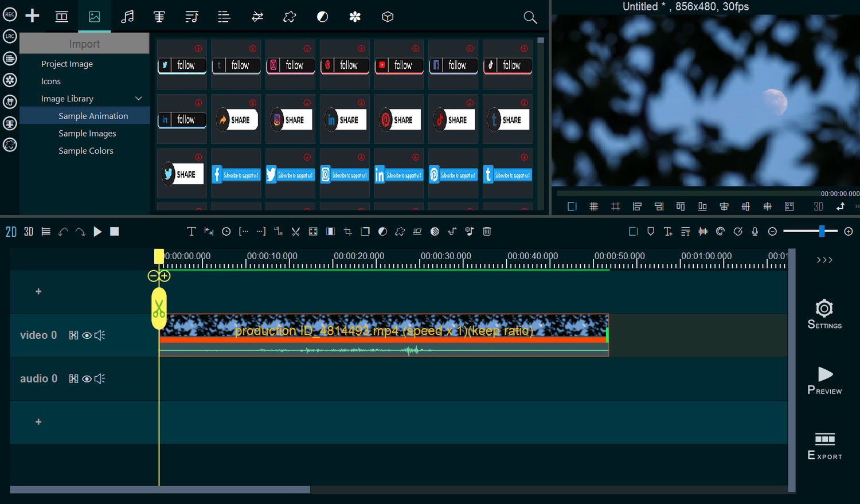The image size is (860, 504).
Task: Collapse the Image Library chevron
Action: coord(138,99)
